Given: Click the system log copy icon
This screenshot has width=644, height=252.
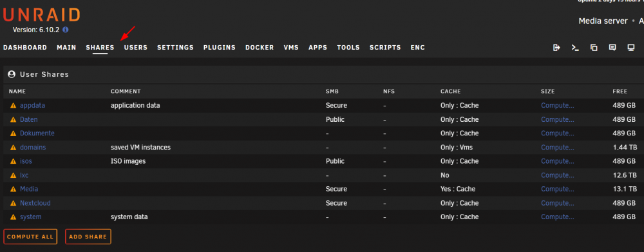Looking at the screenshot, I should coord(594,48).
